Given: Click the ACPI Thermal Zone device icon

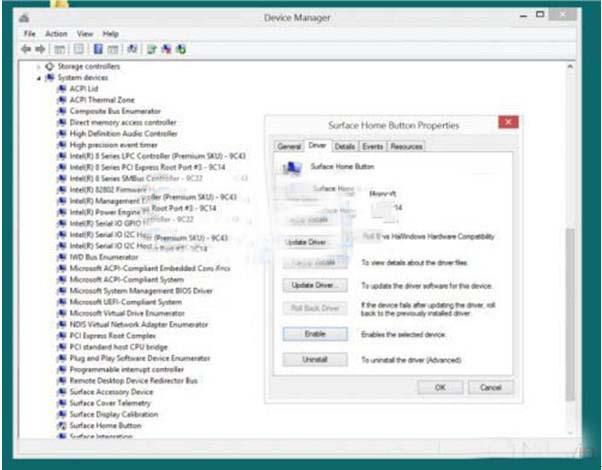Looking at the screenshot, I should click(x=61, y=100).
